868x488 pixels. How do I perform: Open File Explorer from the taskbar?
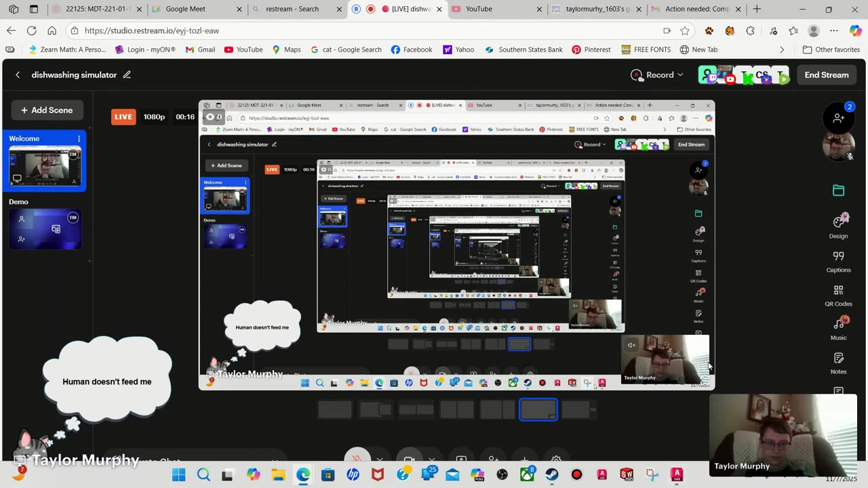[x=278, y=474]
